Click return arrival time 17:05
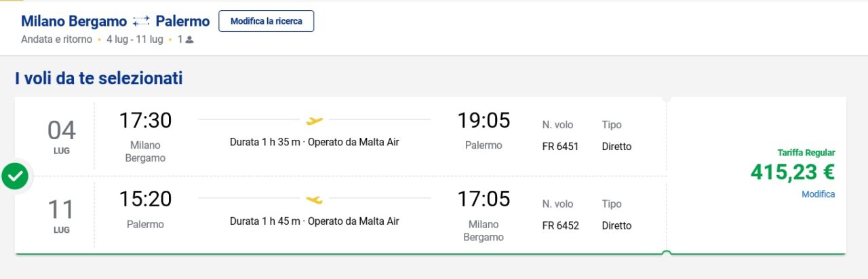The height and width of the screenshot is (279, 868). (x=484, y=199)
